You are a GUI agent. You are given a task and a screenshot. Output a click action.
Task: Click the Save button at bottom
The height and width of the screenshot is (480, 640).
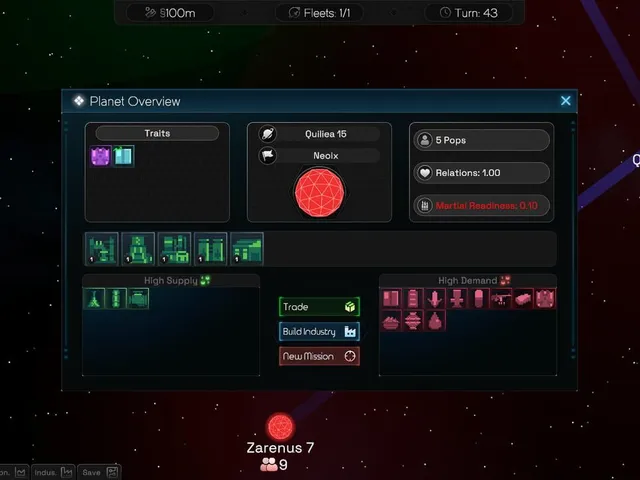tap(99, 472)
